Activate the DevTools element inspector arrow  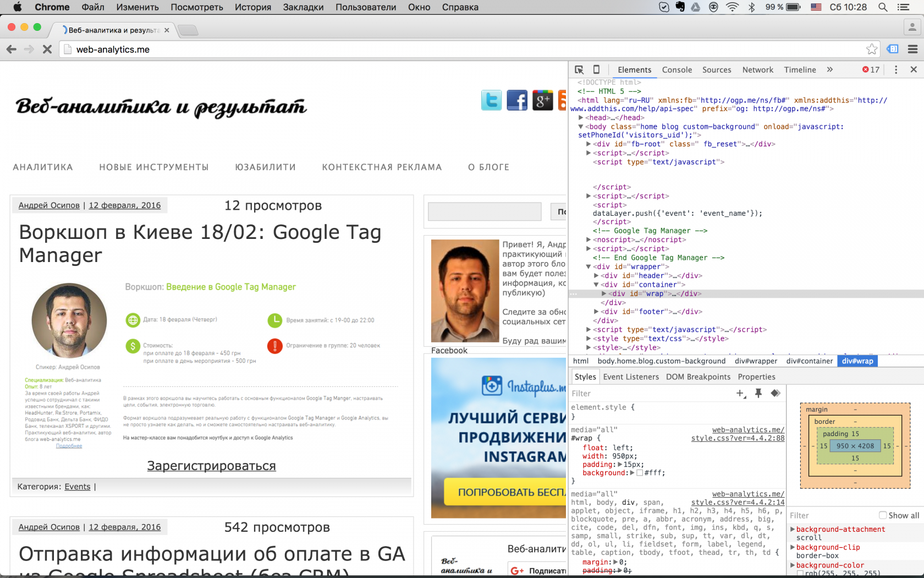point(579,70)
